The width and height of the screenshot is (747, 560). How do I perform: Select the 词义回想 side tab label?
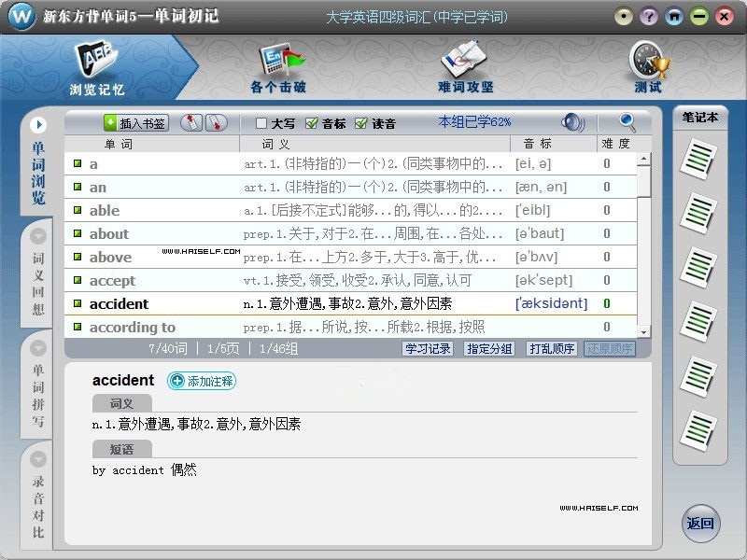tap(38, 285)
